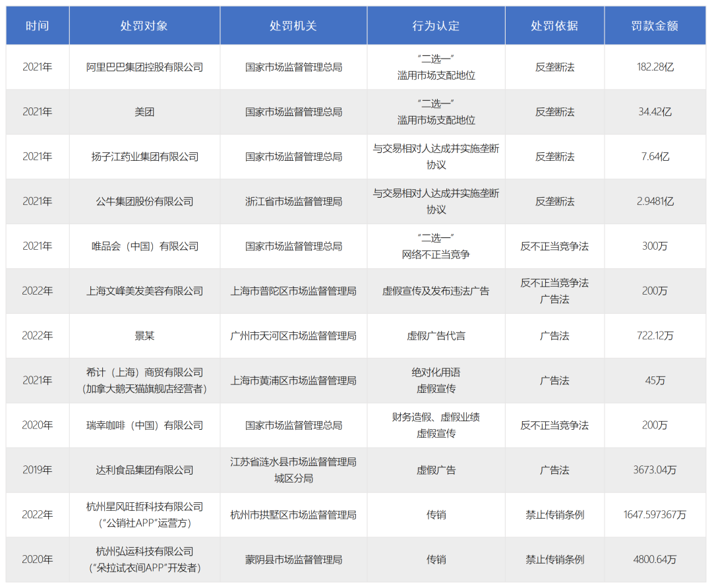Click the 财务造假、虚假业绩 cell
Screen dimensions: 712x588
[436, 425]
